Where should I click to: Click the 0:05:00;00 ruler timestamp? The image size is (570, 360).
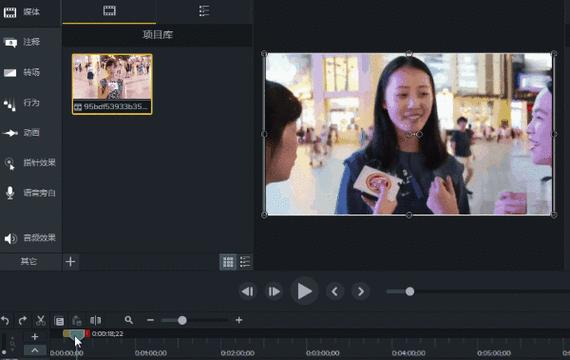(x=494, y=353)
